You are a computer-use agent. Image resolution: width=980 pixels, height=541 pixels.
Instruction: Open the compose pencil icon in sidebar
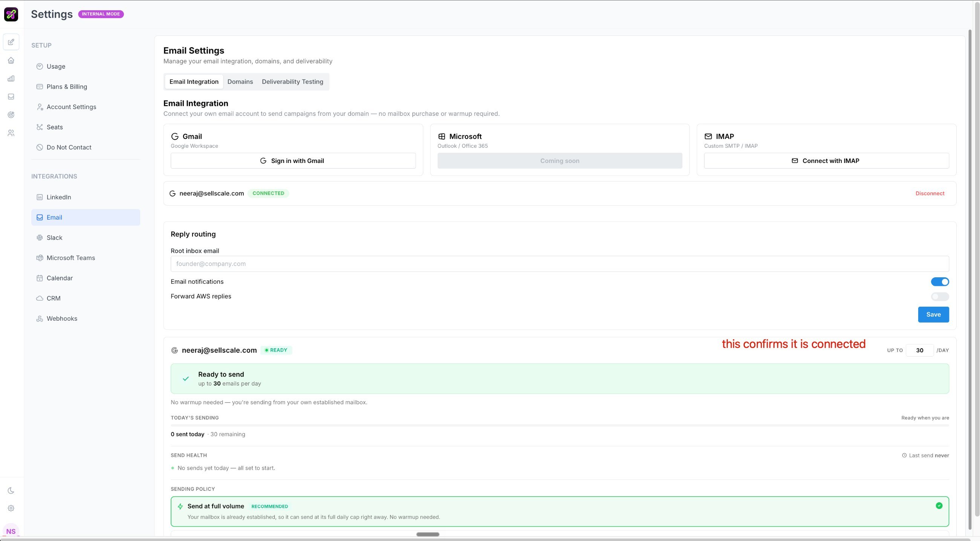(11, 42)
